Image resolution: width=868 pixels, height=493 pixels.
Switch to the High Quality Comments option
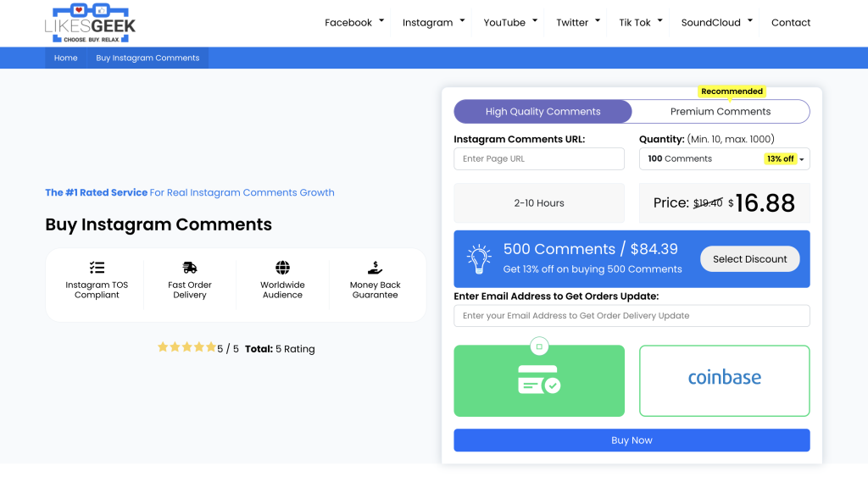[542, 111]
